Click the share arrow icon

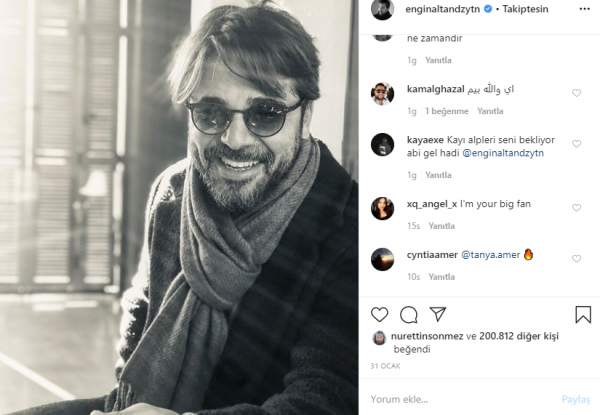pos(437,314)
